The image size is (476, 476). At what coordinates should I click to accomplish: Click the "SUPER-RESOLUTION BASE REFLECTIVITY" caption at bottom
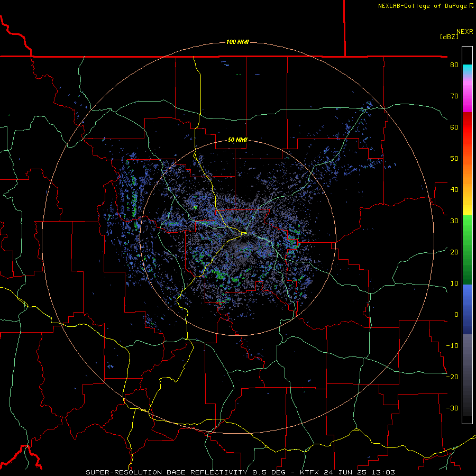[167, 472]
